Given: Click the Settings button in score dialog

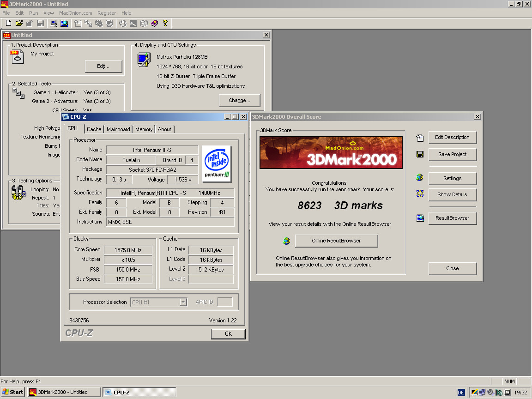Looking at the screenshot, I should pos(452,178).
